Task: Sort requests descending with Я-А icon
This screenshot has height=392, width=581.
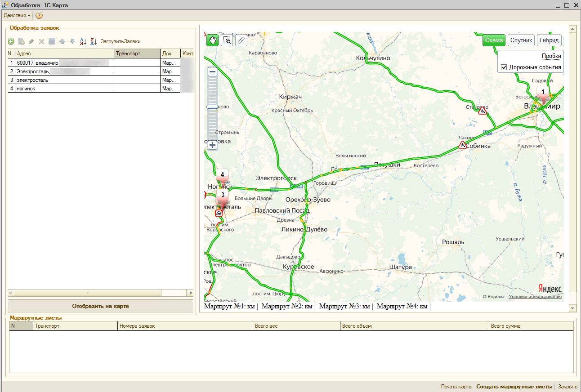Action: tap(94, 41)
